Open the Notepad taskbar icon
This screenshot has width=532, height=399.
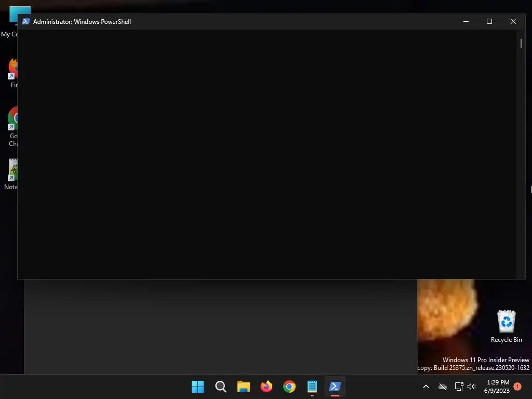coord(312,387)
